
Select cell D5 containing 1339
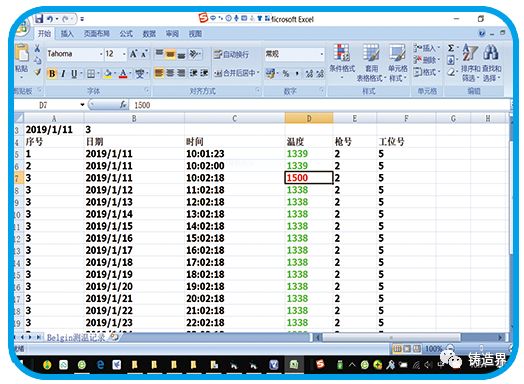click(x=309, y=154)
